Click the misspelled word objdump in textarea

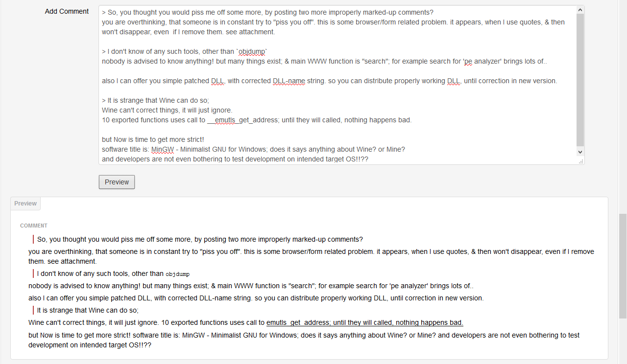[x=251, y=51]
